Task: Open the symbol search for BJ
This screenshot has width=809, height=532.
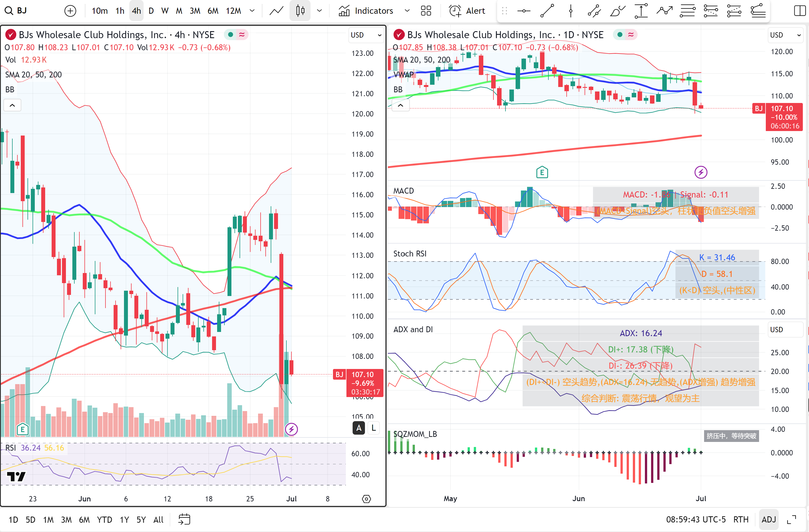Action: pos(15,11)
